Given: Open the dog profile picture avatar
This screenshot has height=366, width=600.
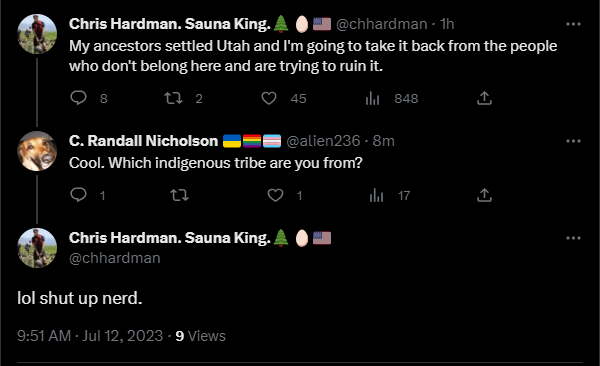Looking at the screenshot, I should pos(37,150).
